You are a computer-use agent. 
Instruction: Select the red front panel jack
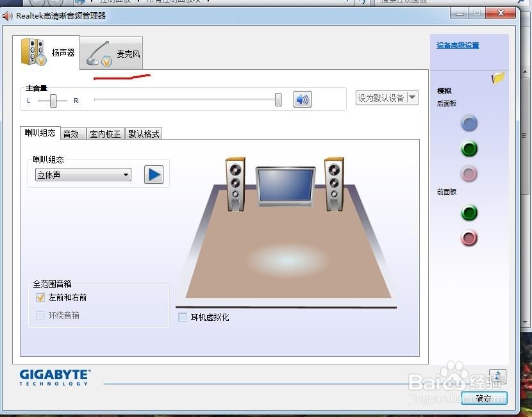[469, 238]
